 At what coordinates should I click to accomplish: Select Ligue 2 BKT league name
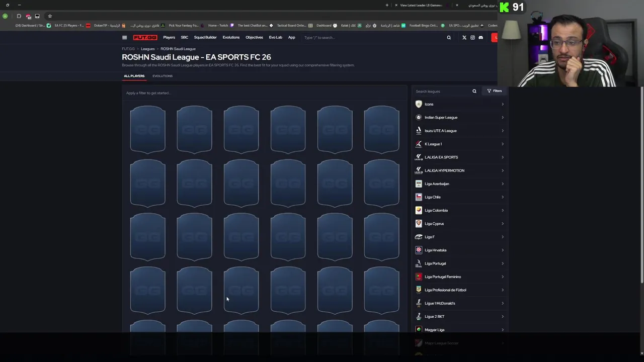pos(435,317)
